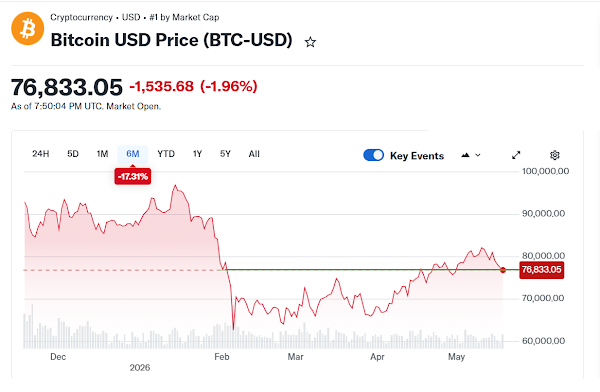600x392 pixels.
Task: Select the 6M time range tab
Action: click(133, 154)
